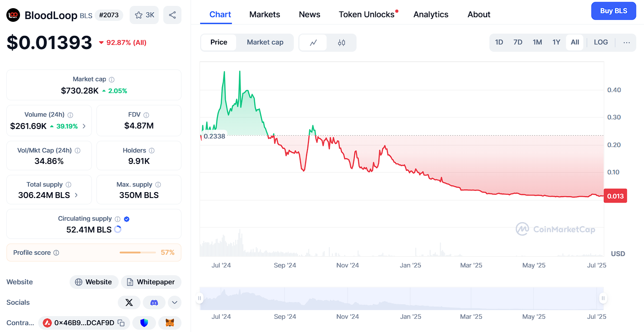Click the verified circulating supply badge
Screen dimensions: 644x332
[127, 219]
